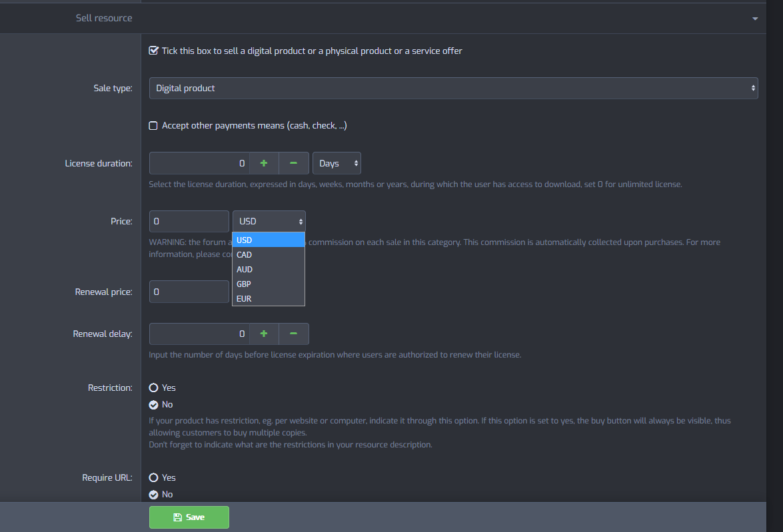Viewport: 783px width, 532px height.
Task: Select Yes for Require URL
Action: tap(154, 477)
